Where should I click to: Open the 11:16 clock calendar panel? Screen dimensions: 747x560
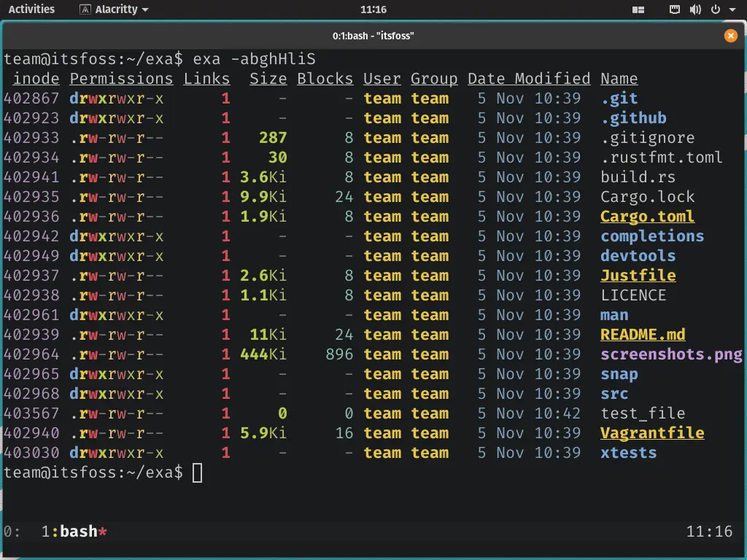pos(373,9)
